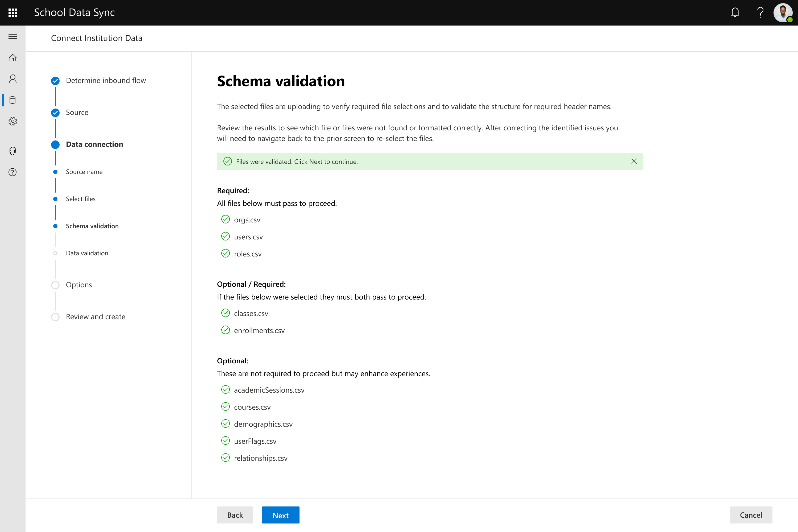The height and width of the screenshot is (532, 798).
Task: Select the Schema validation sub-step
Action: [92, 226]
